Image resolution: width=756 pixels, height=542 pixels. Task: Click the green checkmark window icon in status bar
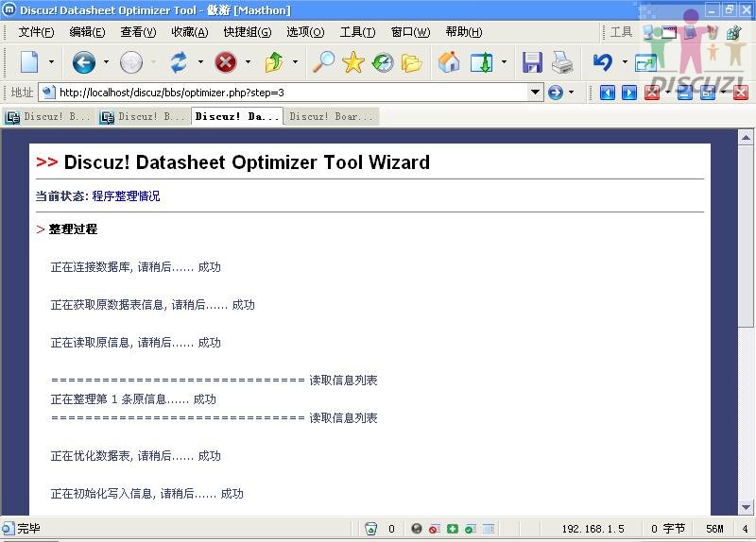[470, 529]
